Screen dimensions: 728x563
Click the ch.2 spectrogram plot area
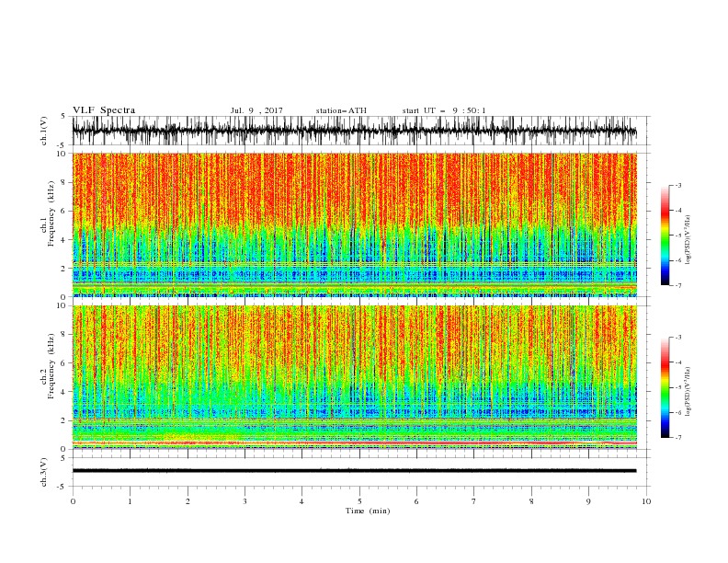354,377
